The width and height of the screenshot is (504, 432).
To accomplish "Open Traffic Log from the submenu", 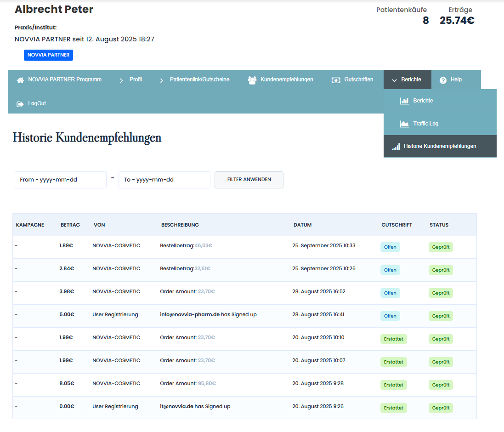I will point(425,124).
